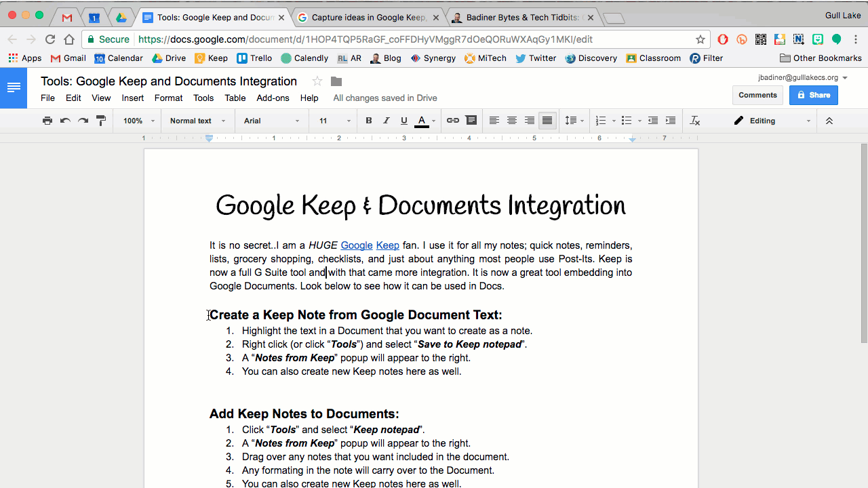
Task: Click the document title field
Action: click(169, 81)
